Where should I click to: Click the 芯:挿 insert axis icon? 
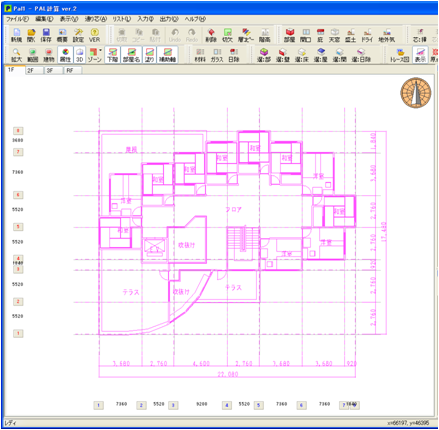(x=420, y=35)
